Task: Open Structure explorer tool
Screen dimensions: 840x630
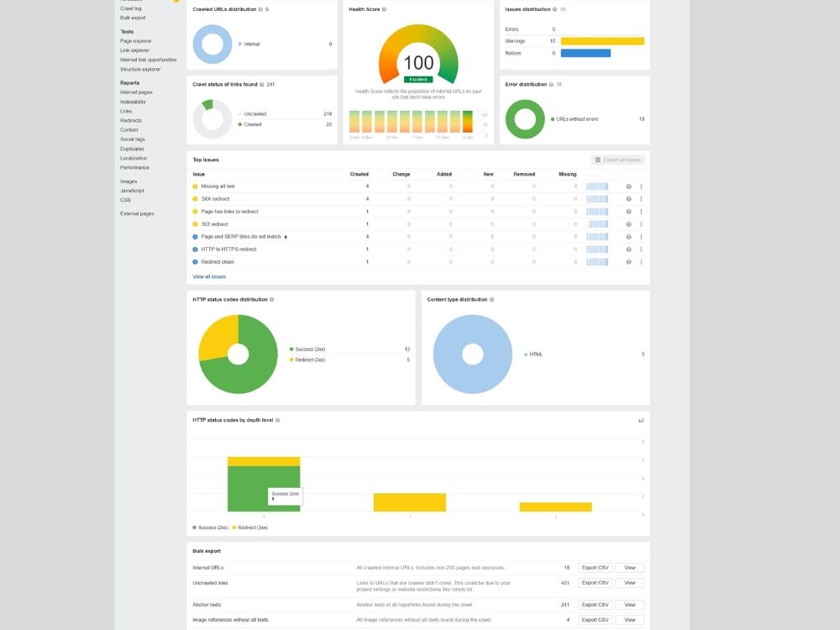Action: (140, 70)
